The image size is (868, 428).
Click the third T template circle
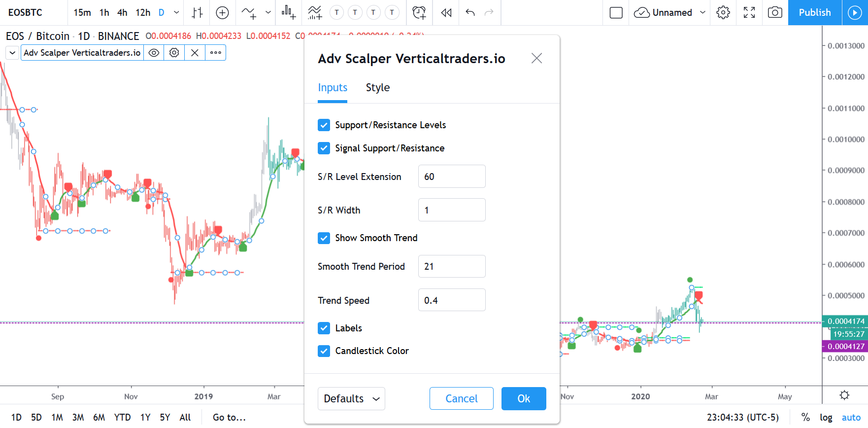click(373, 13)
